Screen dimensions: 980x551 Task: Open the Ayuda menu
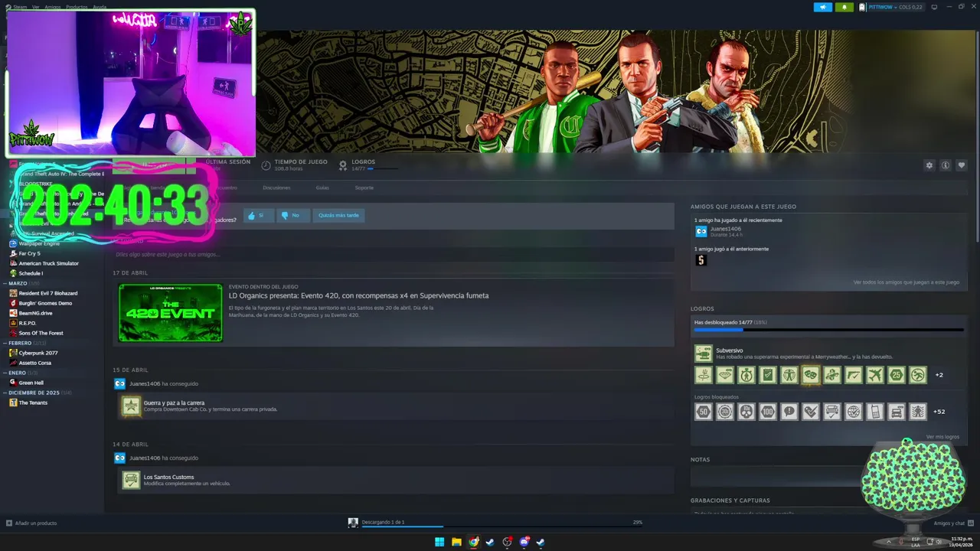tap(100, 6)
